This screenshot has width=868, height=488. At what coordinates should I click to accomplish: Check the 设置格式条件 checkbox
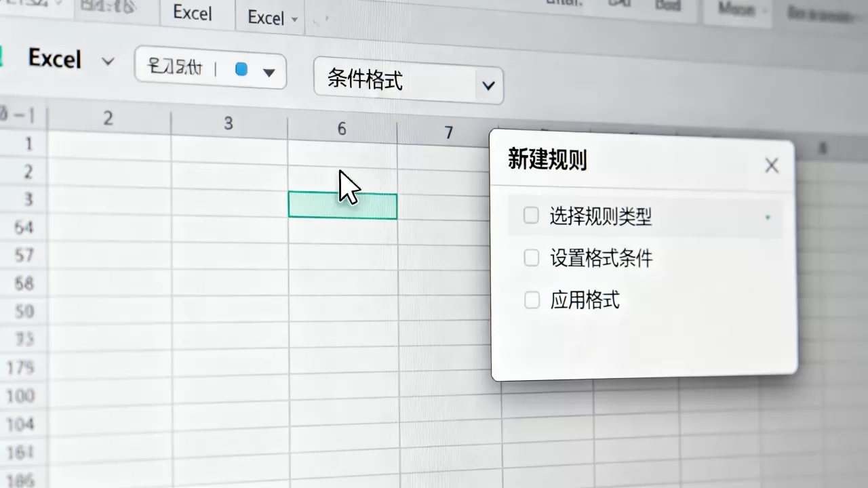click(532, 258)
